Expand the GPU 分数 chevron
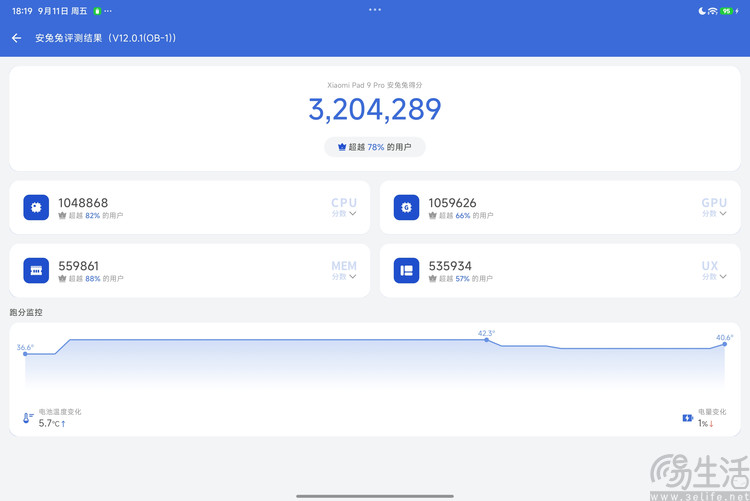The width and height of the screenshot is (750, 501). 723,213
